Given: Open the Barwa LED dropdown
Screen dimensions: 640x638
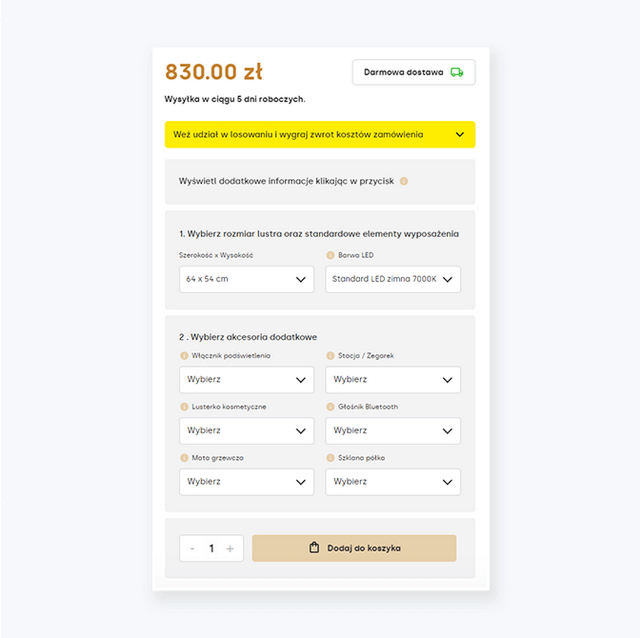Looking at the screenshot, I should pyautogui.click(x=393, y=279).
